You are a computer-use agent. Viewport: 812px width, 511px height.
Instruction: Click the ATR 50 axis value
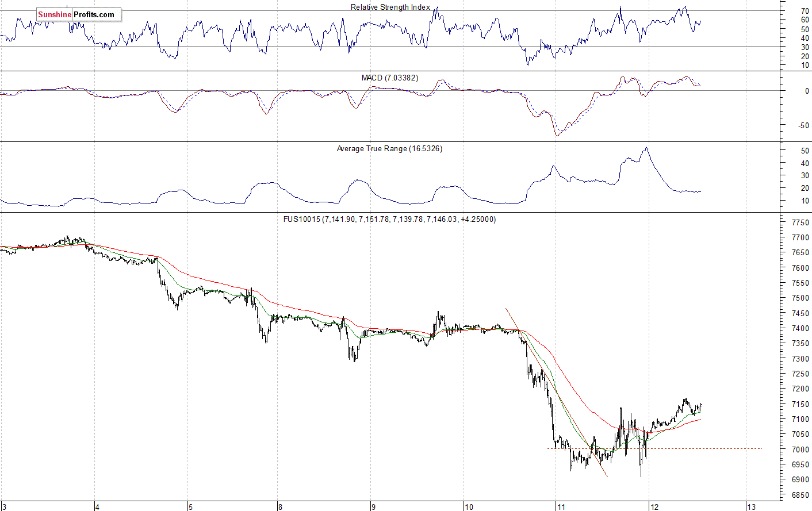point(805,151)
